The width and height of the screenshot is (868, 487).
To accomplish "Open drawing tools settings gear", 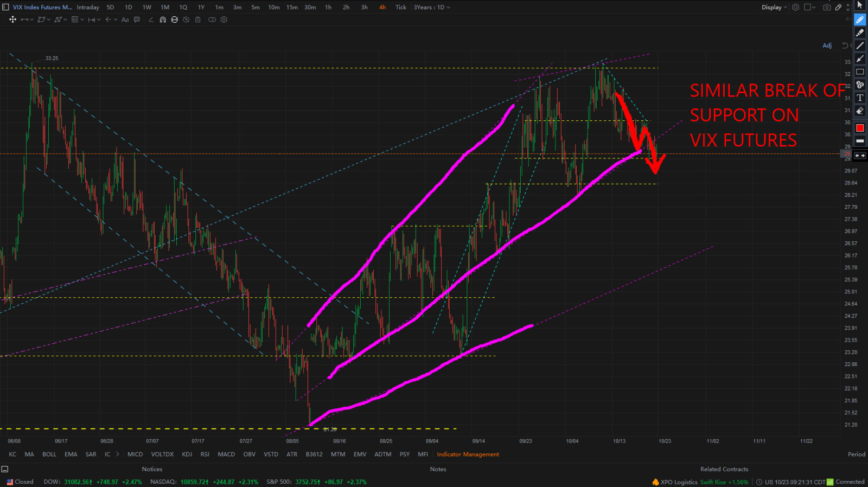I will pyautogui.click(x=224, y=20).
